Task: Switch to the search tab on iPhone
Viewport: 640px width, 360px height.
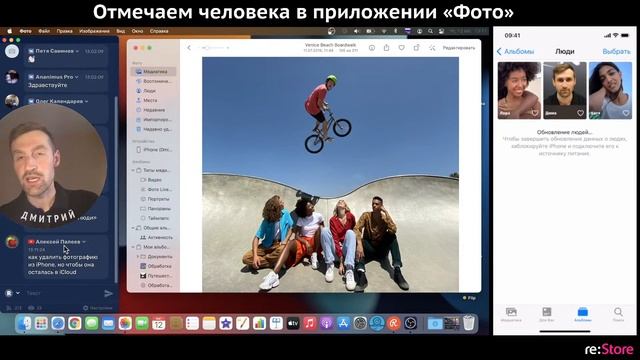Action: point(618,314)
